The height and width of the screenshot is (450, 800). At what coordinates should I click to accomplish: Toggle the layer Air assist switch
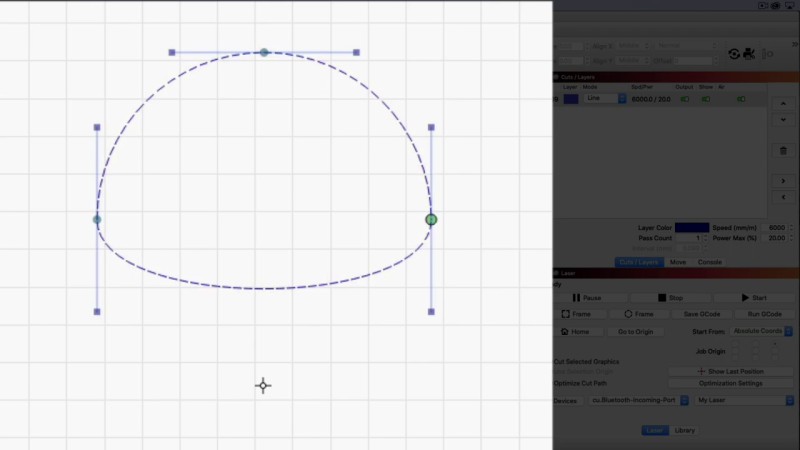741,99
